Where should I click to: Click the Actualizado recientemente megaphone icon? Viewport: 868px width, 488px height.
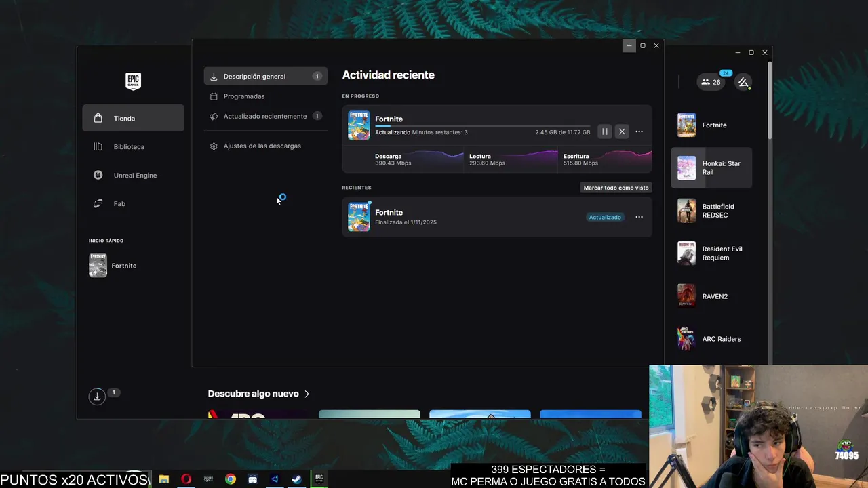point(214,116)
